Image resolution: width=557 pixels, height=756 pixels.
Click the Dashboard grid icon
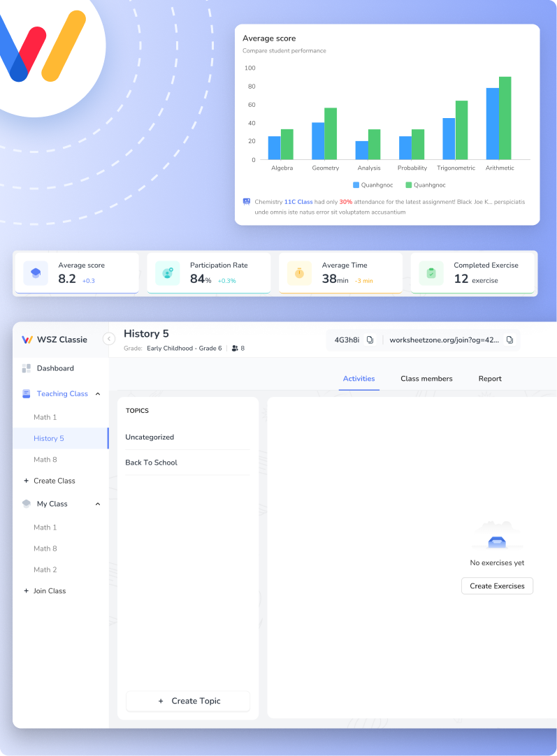click(27, 368)
